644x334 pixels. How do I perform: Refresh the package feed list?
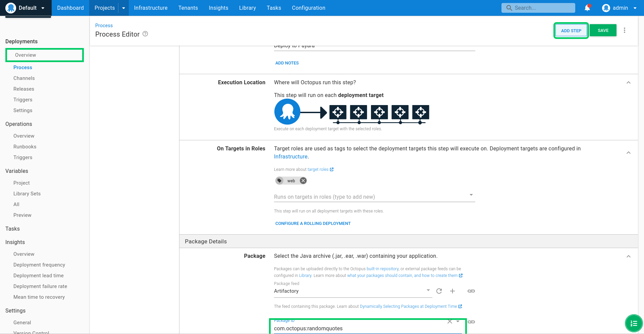[x=439, y=291]
